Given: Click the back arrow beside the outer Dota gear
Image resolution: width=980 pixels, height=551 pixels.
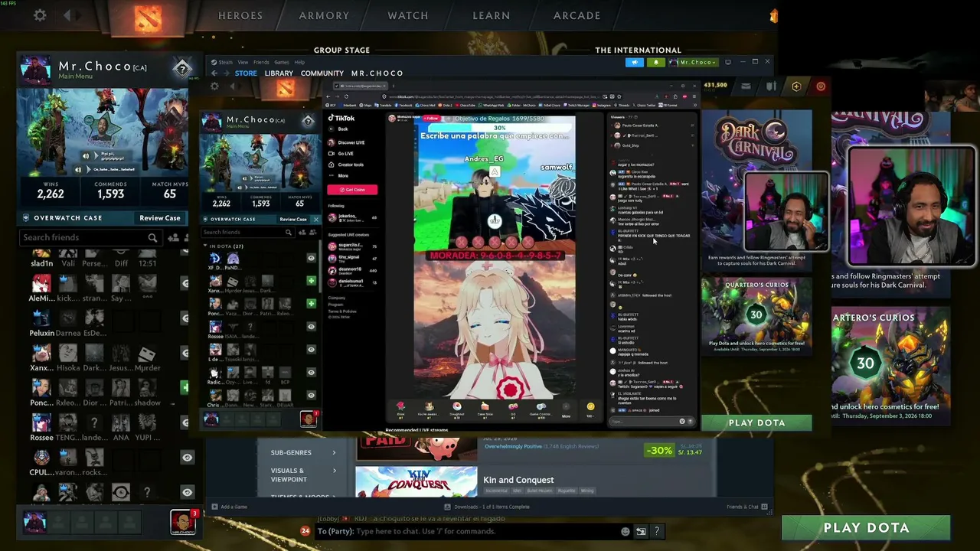Looking at the screenshot, I should pyautogui.click(x=68, y=15).
